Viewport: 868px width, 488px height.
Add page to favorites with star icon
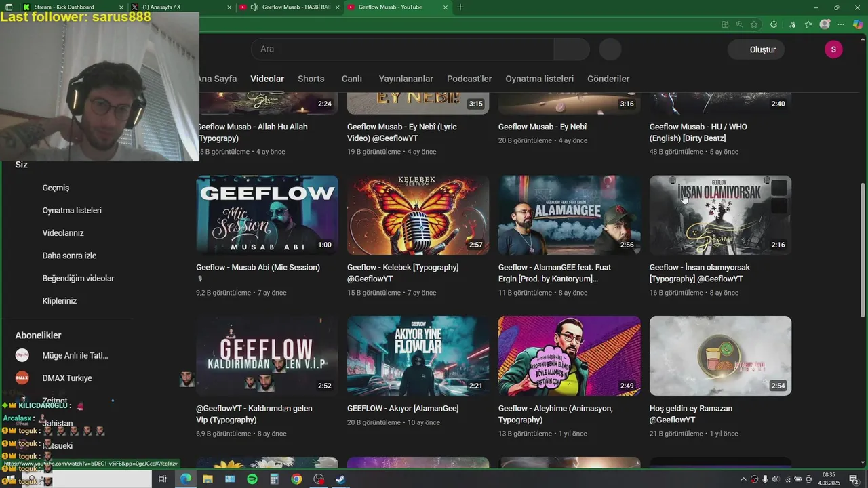coord(754,24)
